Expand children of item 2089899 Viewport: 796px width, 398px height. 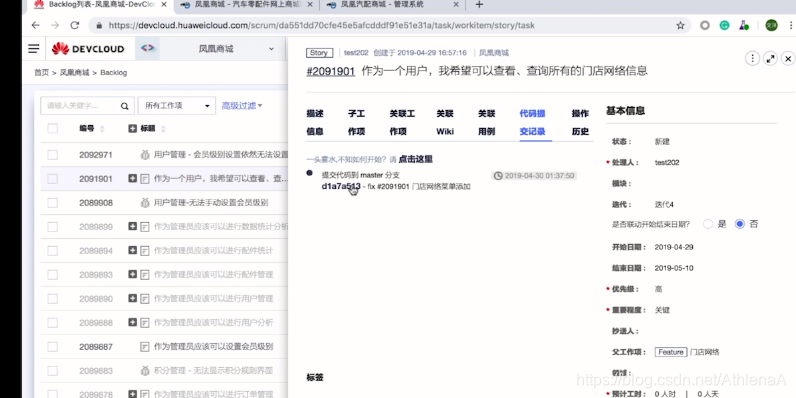(x=132, y=226)
